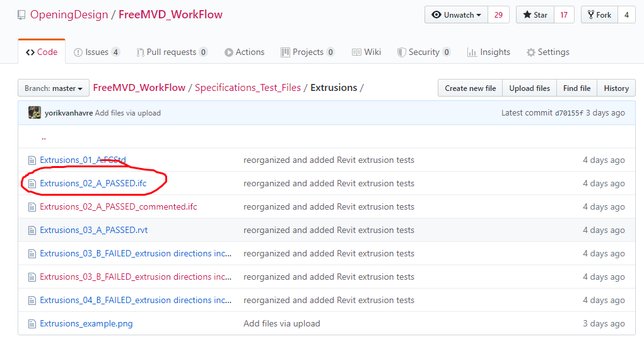This screenshot has height=358, width=644.
Task: Expand the Branch: master dropdown
Action: (x=54, y=88)
